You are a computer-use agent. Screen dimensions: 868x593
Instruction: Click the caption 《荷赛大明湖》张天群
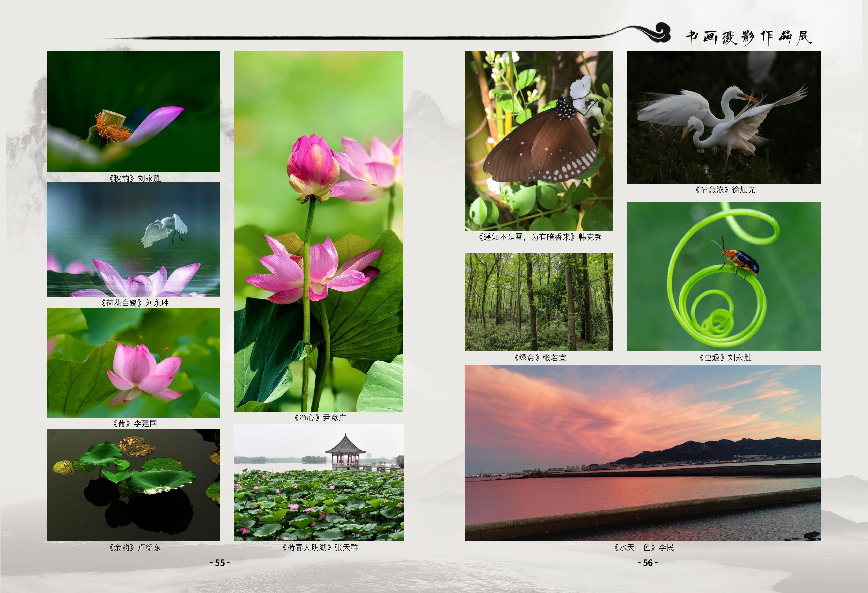point(320,547)
